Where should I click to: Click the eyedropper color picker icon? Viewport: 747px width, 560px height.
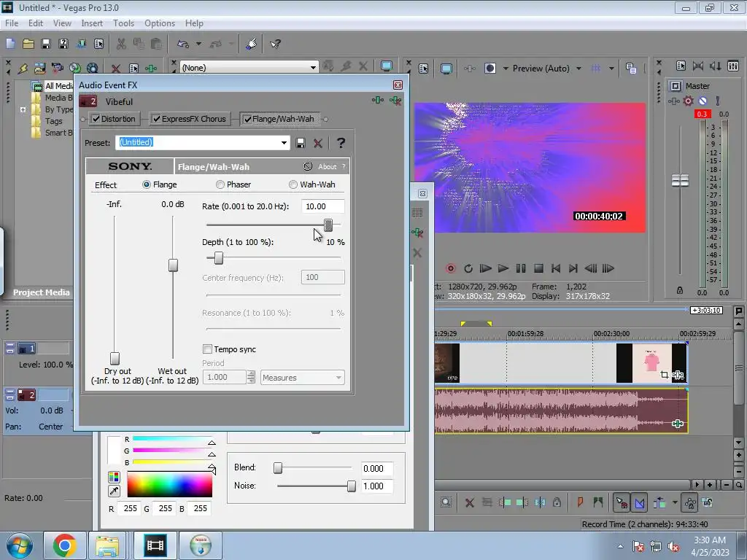point(114,491)
